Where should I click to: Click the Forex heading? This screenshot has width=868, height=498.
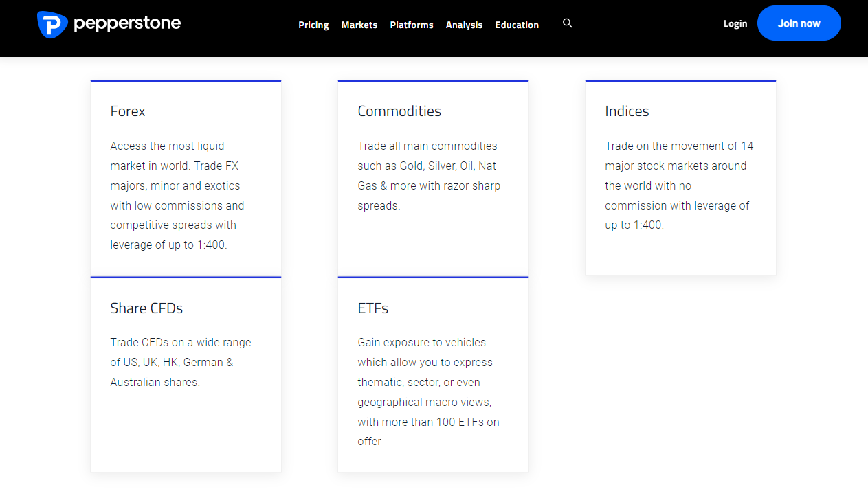click(x=128, y=111)
